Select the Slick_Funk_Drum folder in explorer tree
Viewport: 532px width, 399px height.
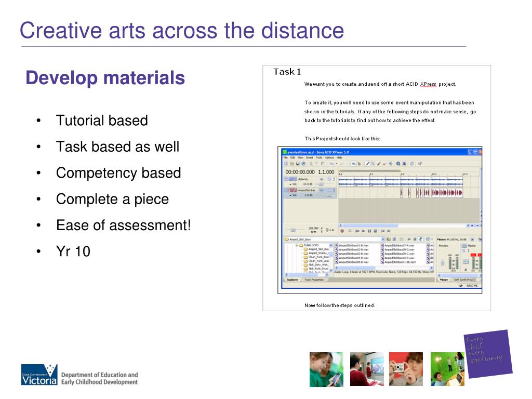click(316, 269)
